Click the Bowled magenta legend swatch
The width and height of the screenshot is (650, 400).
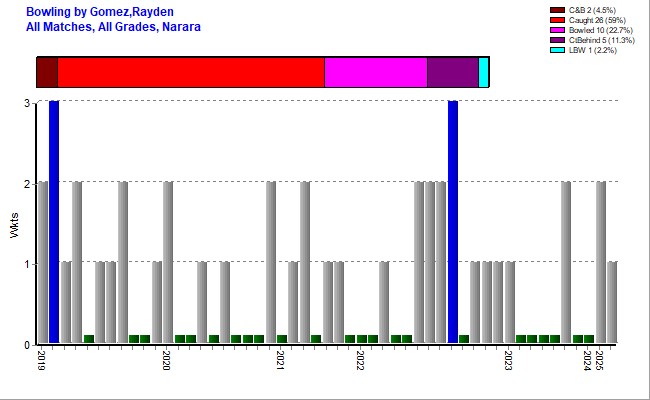[x=557, y=30]
